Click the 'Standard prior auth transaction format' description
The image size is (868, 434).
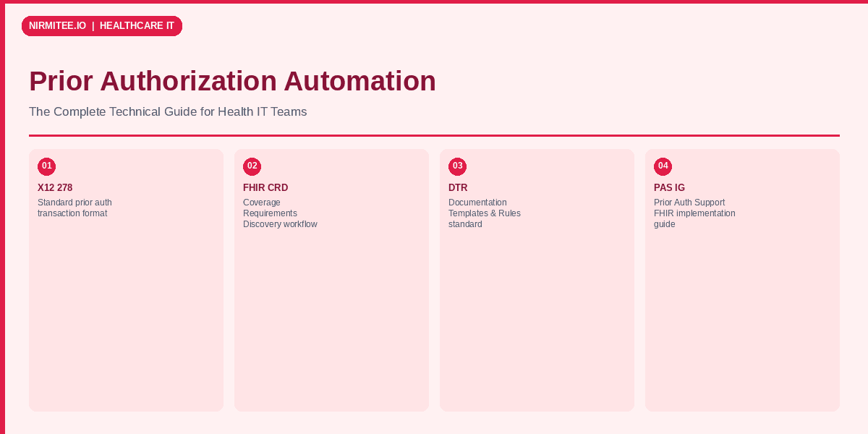75,208
